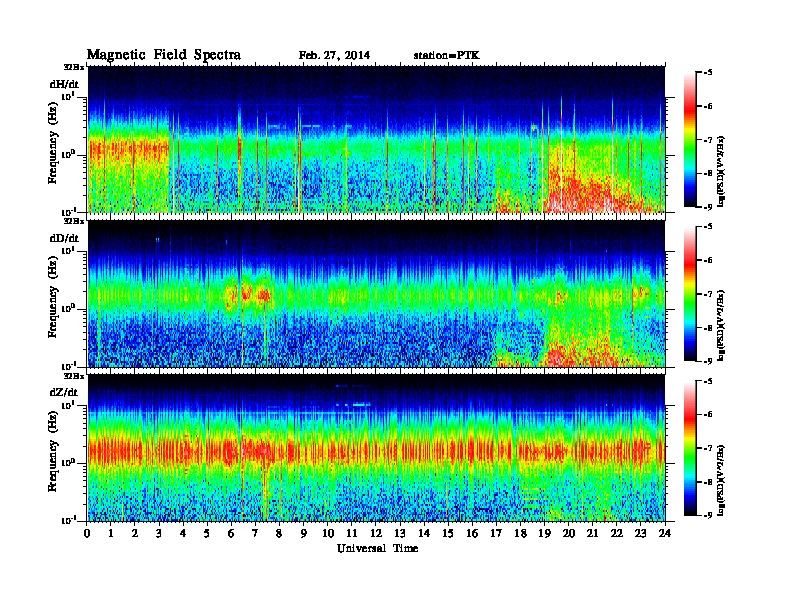The width and height of the screenshot is (792, 612).
Task: Click the log(PSD) axis title beside dH/dt color bar
Action: [722, 171]
